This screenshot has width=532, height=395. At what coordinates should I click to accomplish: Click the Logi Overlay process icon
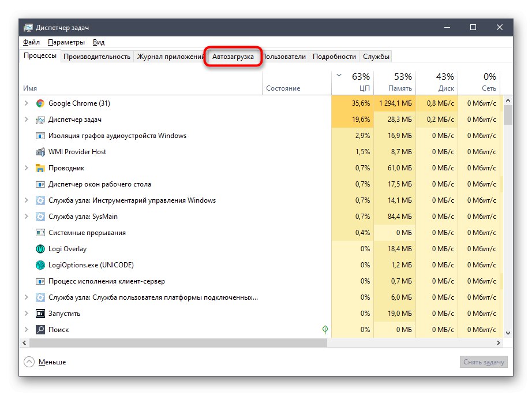click(40, 249)
